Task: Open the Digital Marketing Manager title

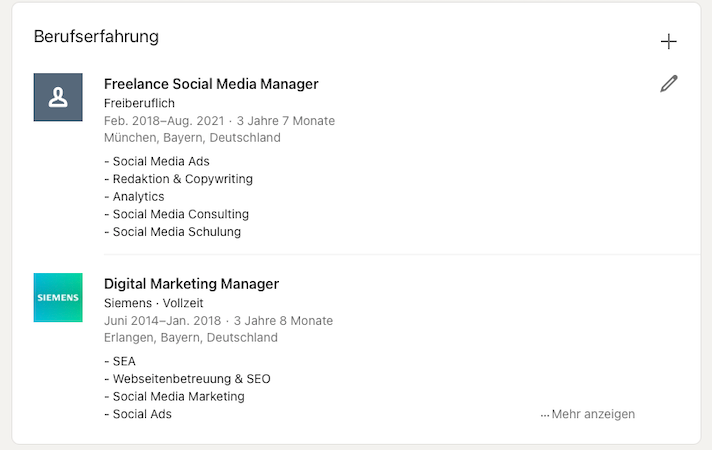Action: click(x=191, y=284)
